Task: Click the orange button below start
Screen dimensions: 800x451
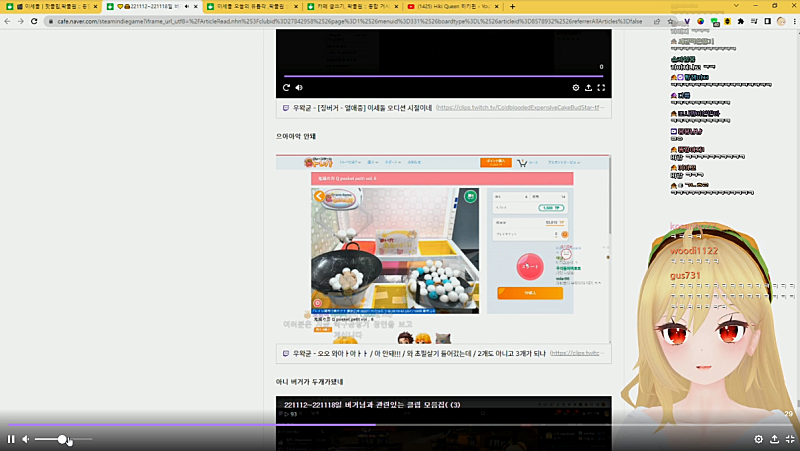Action: click(530, 293)
